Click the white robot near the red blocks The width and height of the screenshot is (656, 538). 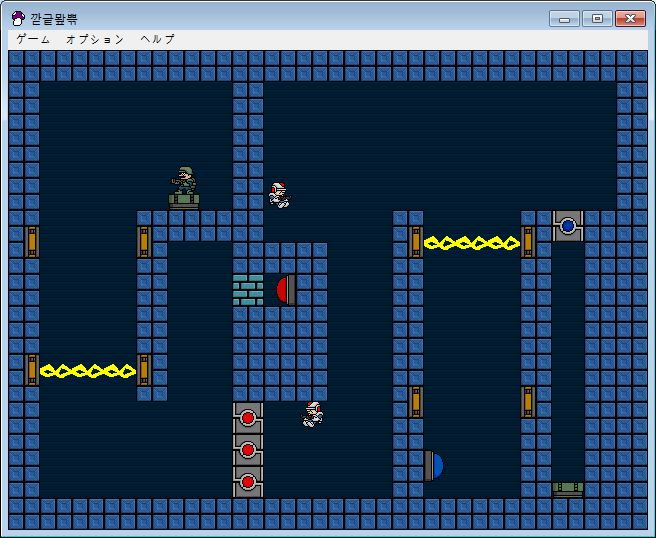313,414
